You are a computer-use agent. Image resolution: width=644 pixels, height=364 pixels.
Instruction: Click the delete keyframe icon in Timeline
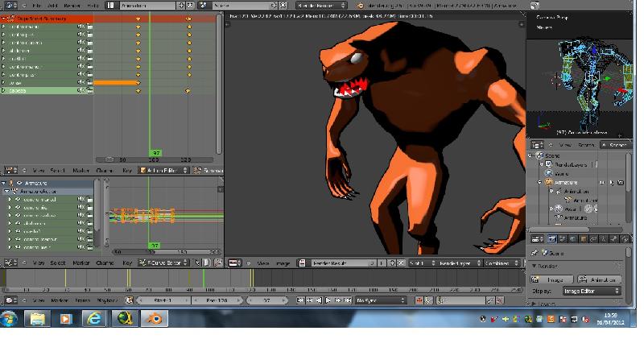(500, 300)
